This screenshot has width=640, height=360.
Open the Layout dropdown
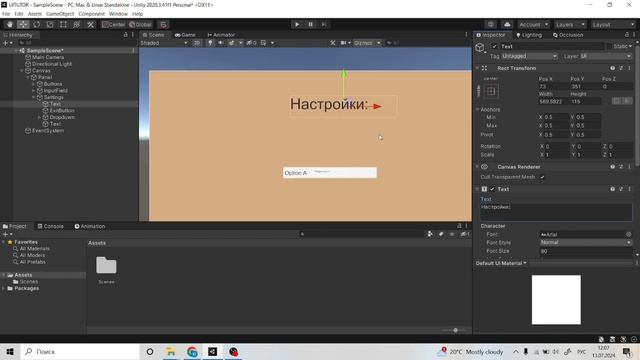(613, 24)
